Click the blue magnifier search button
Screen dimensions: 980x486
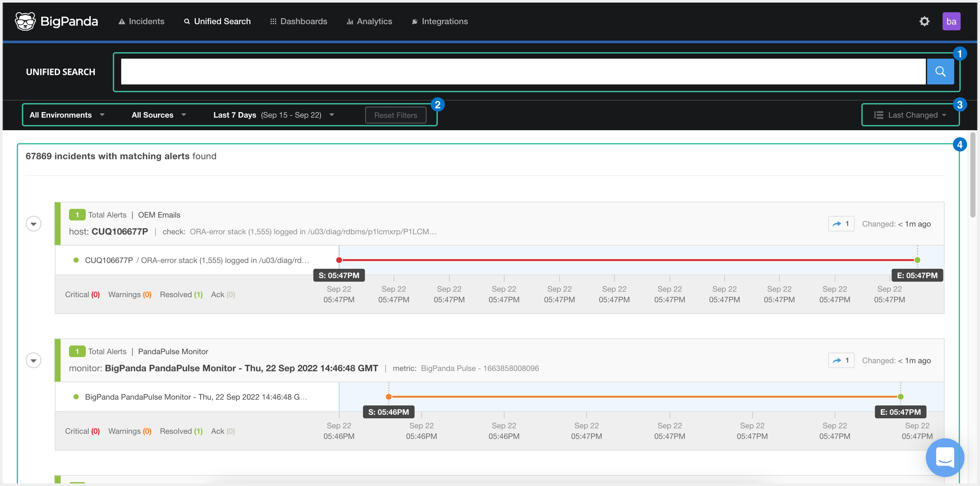(940, 72)
